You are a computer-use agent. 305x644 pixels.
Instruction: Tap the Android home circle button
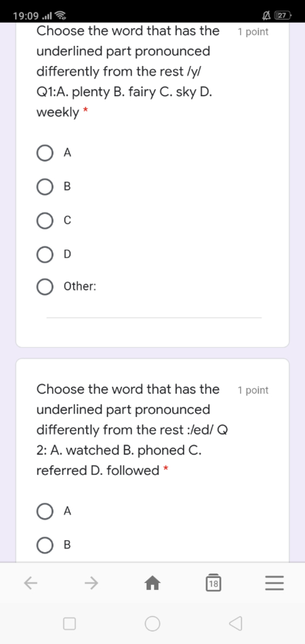coord(152,623)
